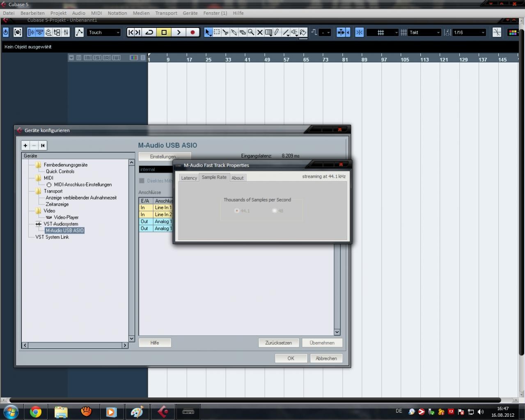Open the Touch automation mode dropdown
The width and height of the screenshot is (525, 420).
tap(104, 32)
